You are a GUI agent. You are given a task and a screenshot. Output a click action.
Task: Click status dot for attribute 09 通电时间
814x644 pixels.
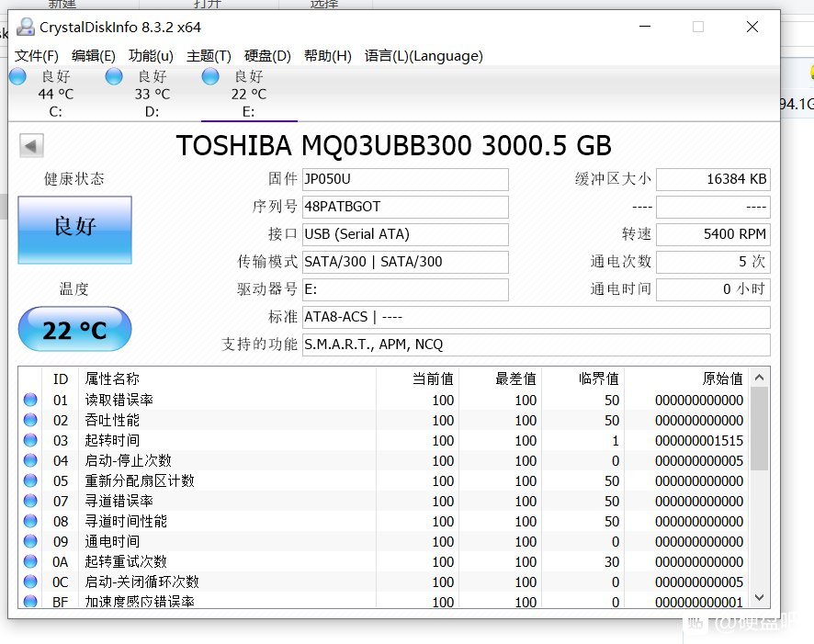point(30,541)
